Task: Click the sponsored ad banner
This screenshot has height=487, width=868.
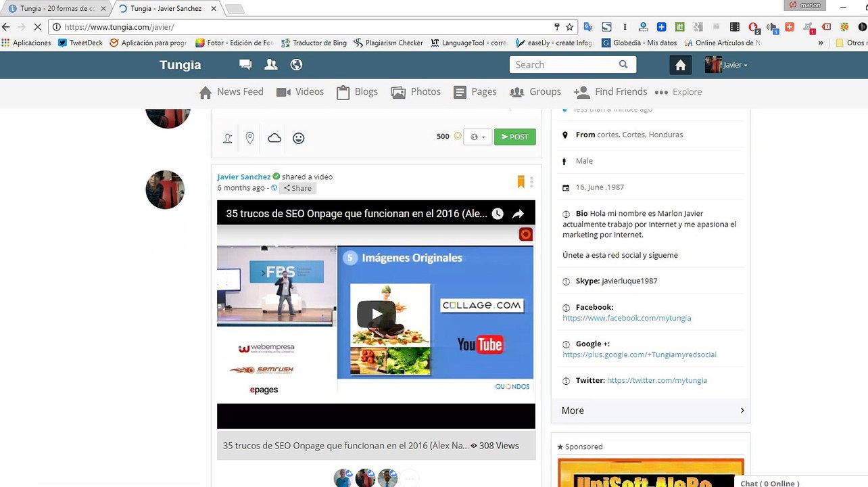Action: (x=651, y=473)
